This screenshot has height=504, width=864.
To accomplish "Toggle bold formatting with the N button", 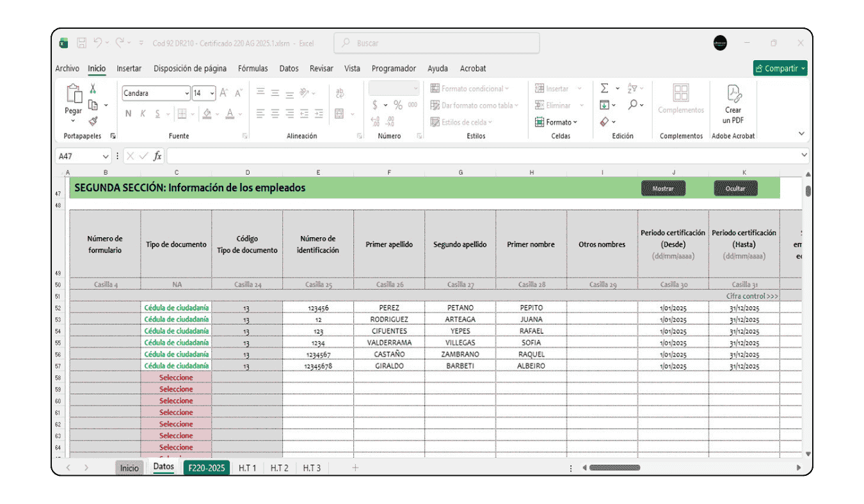I will tap(128, 113).
